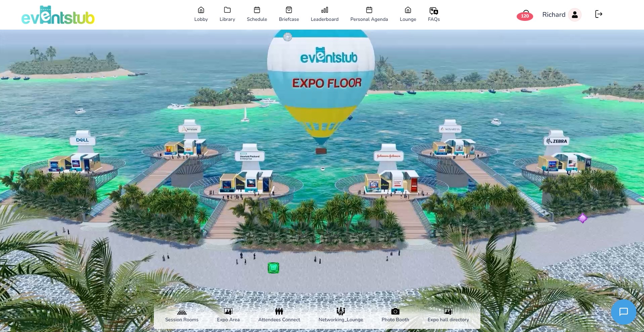Open the FAQs page

point(434,14)
